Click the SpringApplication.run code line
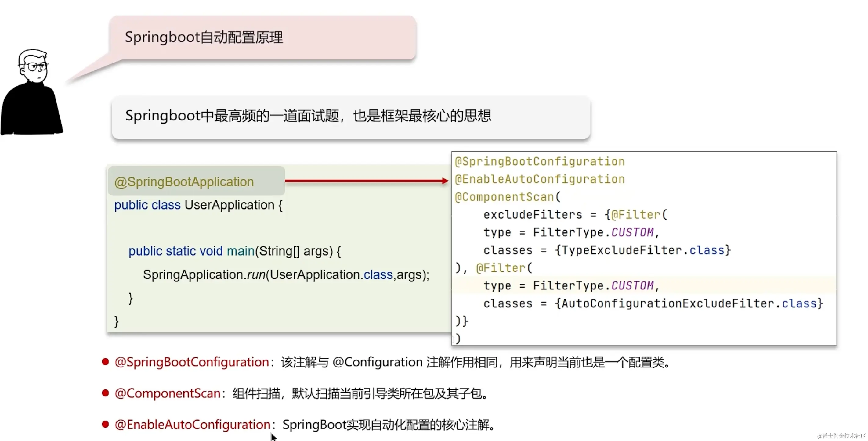 pos(286,275)
